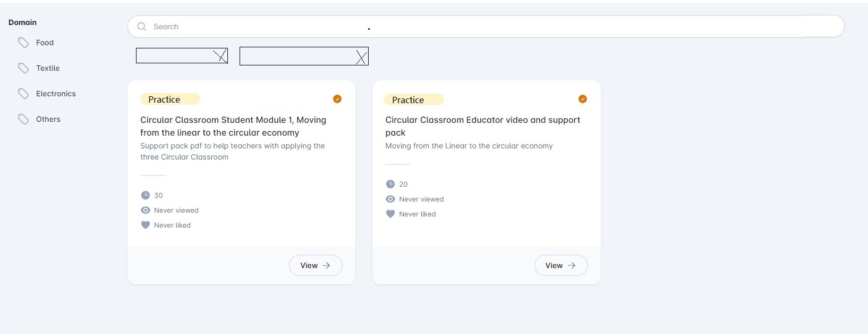Click Practice label on Educator video card
The image size is (868, 334).
click(x=408, y=100)
